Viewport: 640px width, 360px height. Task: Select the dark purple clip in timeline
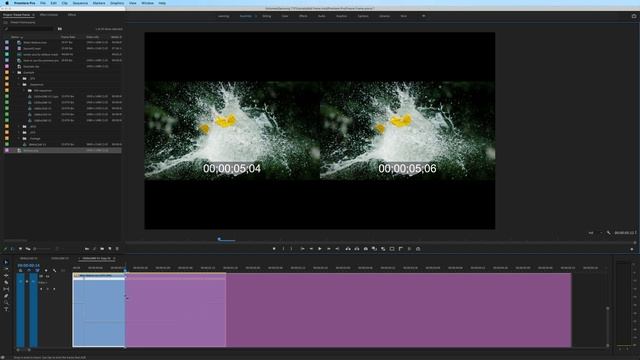pyautogui.click(x=399, y=310)
